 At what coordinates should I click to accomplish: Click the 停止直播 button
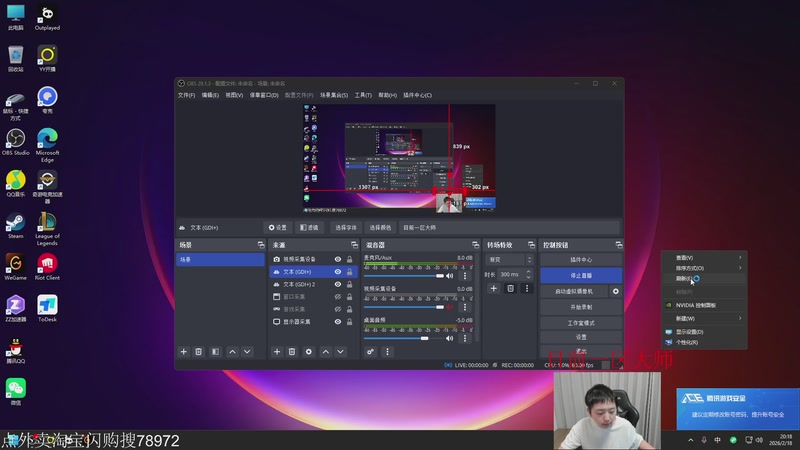click(x=581, y=276)
